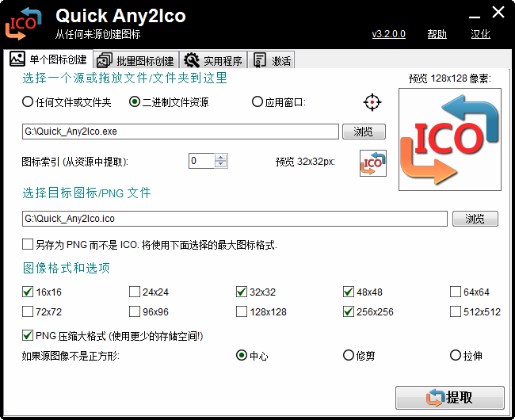Click 浏览 button next to source path
Screen dimensions: 515x420
pyautogui.click(x=364, y=132)
